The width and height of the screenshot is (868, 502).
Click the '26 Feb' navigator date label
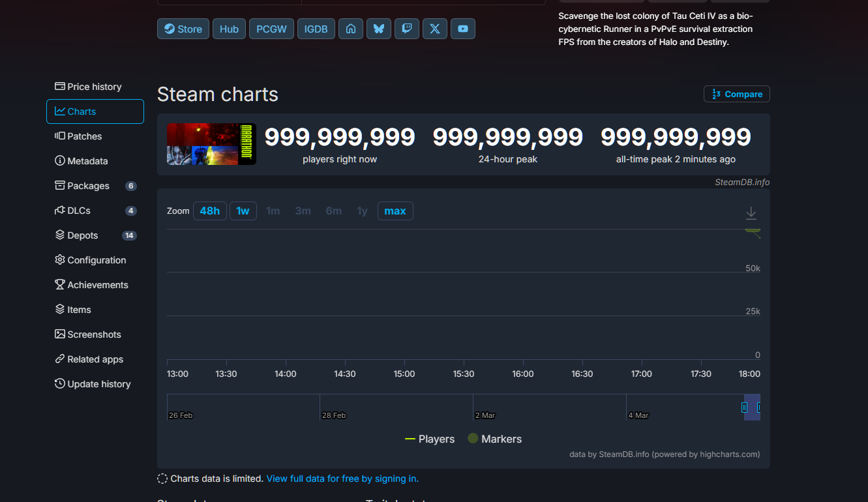181,415
